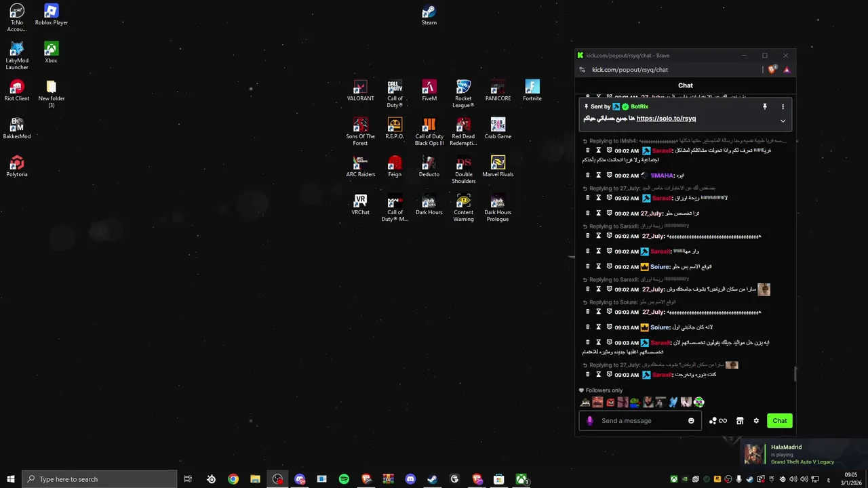
Task: Click the Soiure username at 09:03 AM
Action: tap(660, 327)
